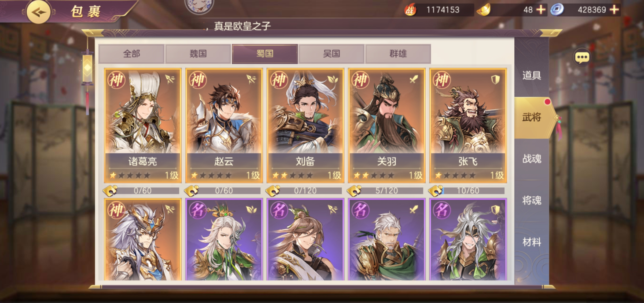Viewport: 644px width, 303px height.
Task: Open the 材料 side category
Action: [531, 242]
